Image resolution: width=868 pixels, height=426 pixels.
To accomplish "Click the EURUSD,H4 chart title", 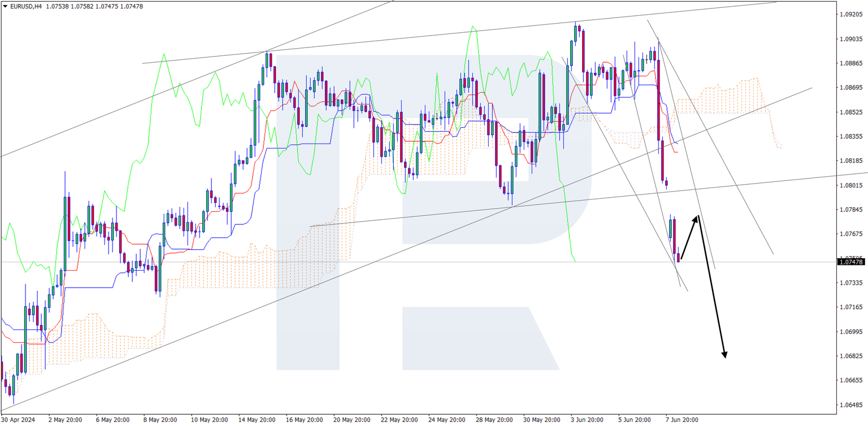I will 25,6.
